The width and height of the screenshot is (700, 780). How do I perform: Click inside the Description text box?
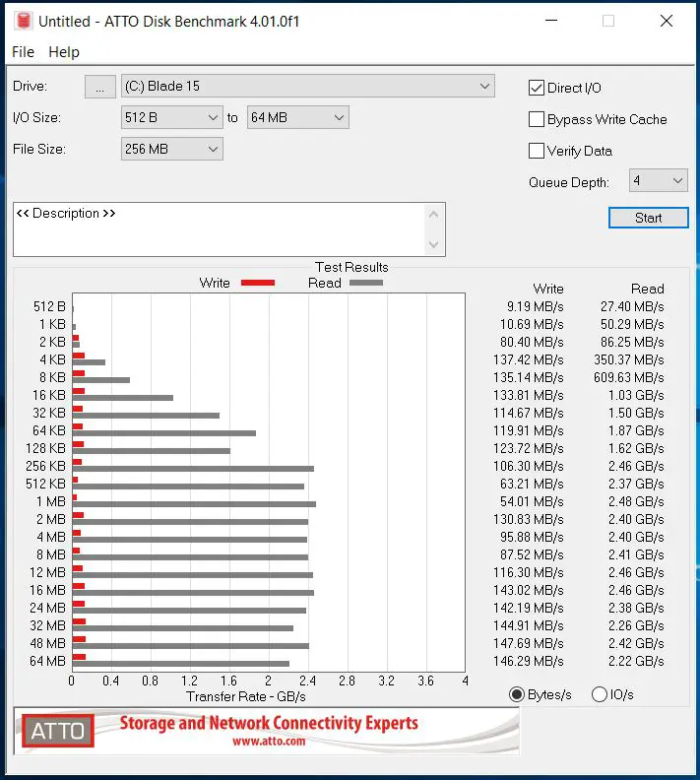point(219,229)
